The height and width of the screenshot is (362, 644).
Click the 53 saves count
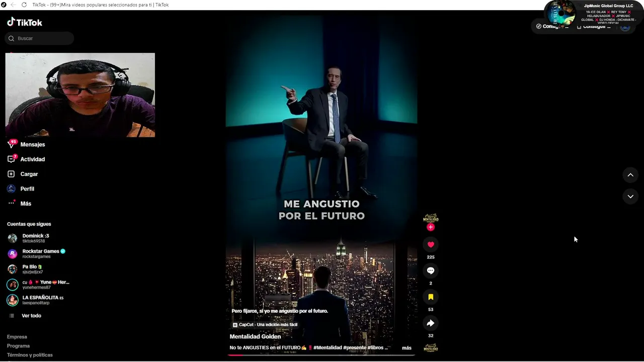point(431,310)
